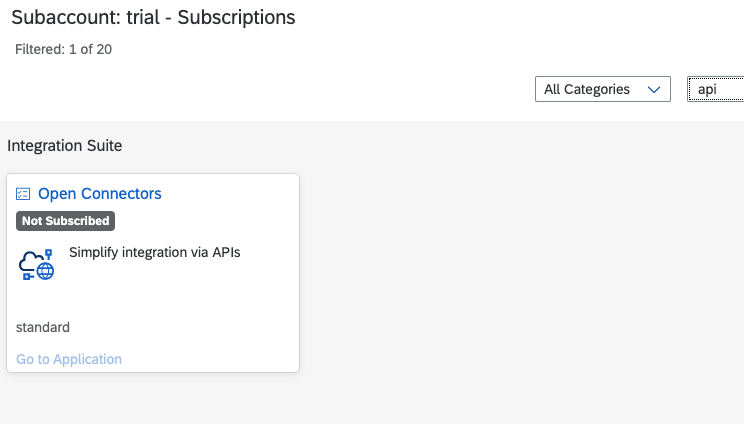Click 'Simplify integration via APIs' description
This screenshot has height=424, width=744.
coord(154,252)
